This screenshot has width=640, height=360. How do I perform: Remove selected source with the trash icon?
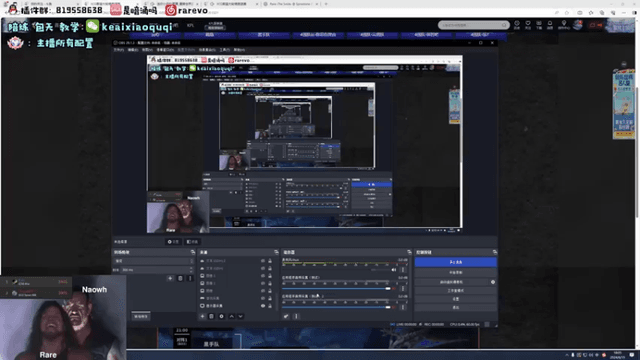pos(211,316)
